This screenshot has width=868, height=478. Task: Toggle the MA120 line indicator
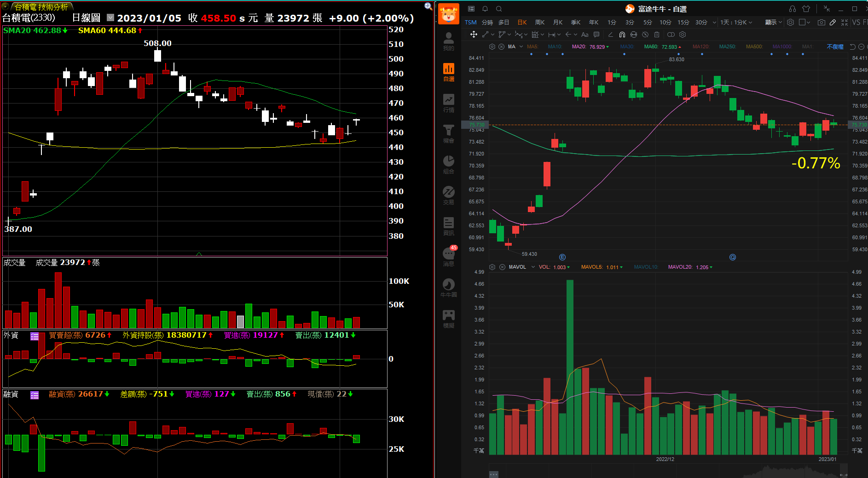click(x=701, y=47)
